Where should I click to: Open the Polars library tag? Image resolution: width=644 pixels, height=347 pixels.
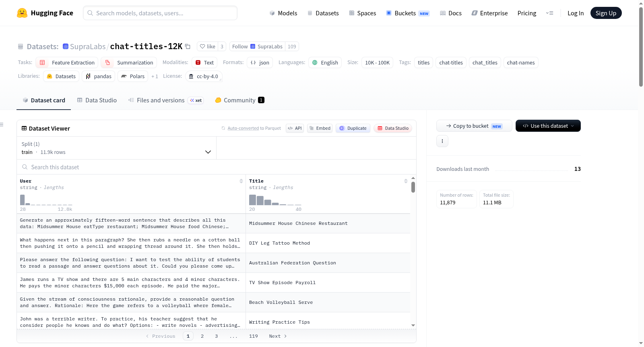pos(133,76)
